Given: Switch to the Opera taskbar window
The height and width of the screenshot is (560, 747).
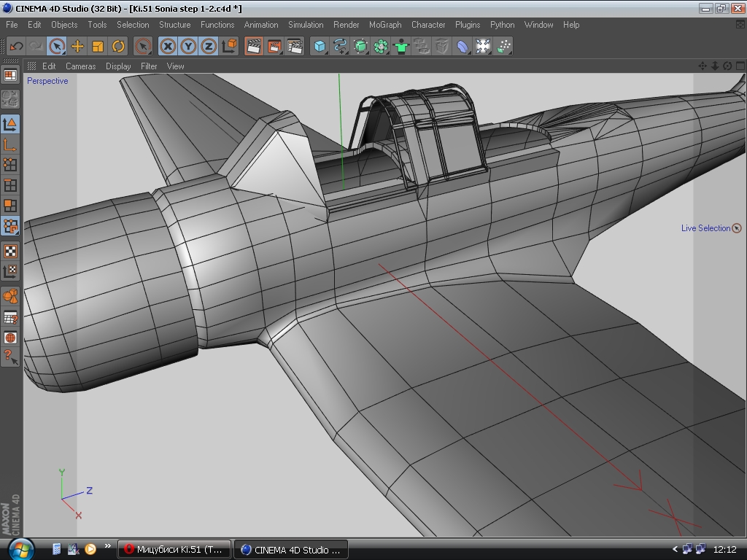Looking at the screenshot, I should 174,549.
